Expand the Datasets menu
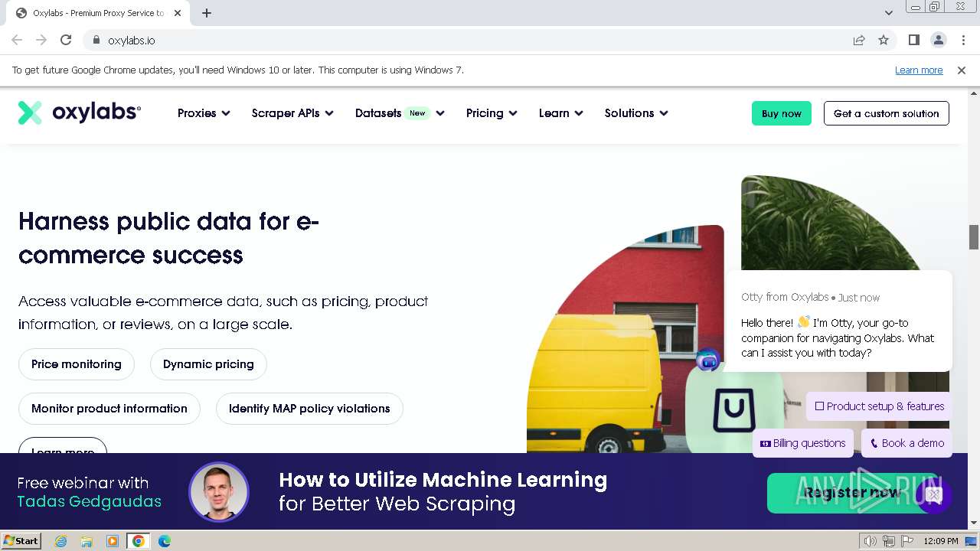Screen dimensions: 980x551 400,113
